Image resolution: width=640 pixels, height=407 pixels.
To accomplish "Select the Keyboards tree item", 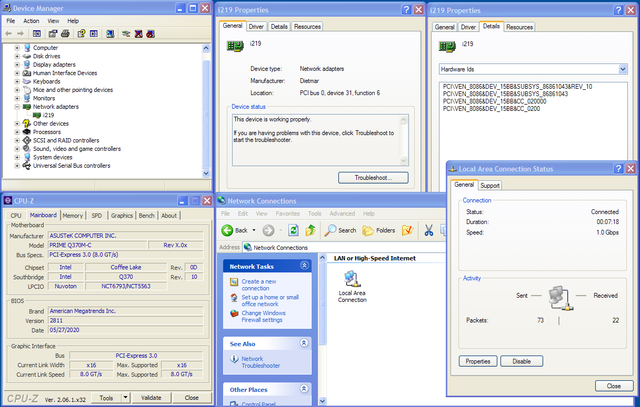I will coord(47,82).
